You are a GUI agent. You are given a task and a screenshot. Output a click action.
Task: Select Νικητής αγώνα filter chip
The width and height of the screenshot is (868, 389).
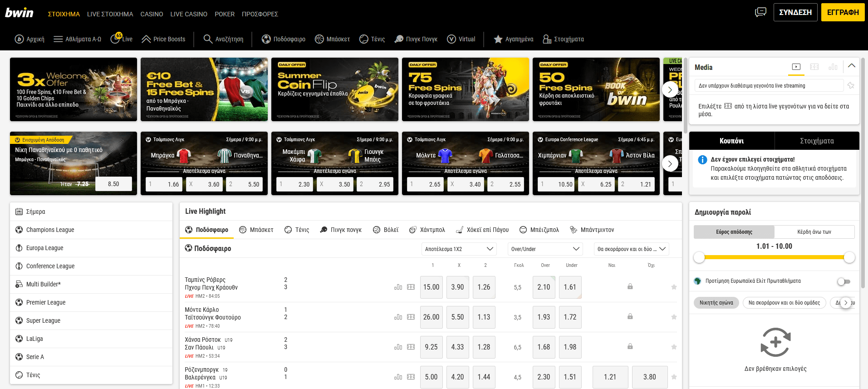(716, 303)
